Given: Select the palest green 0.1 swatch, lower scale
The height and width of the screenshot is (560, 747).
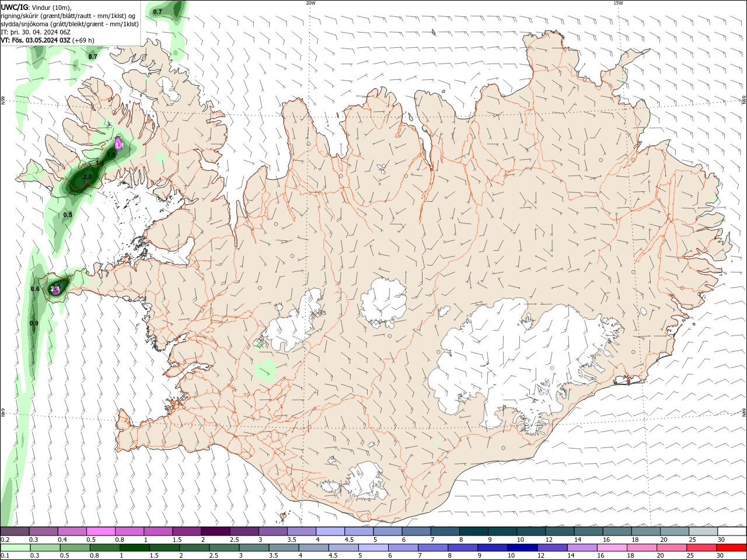Looking at the screenshot, I should click(15, 548).
